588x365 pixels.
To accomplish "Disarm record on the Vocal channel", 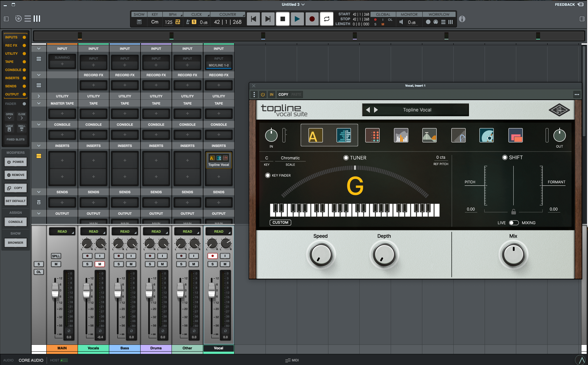I will 213,256.
